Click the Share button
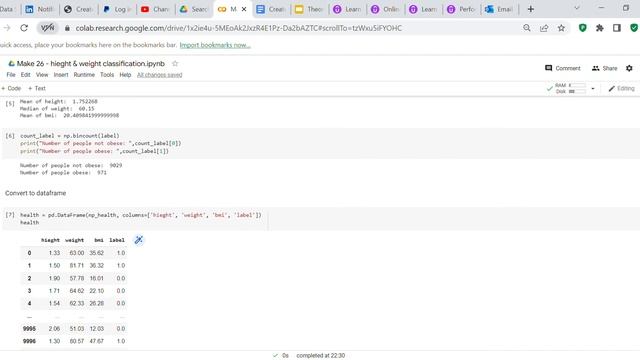Viewport: 640px width, 360px height. point(604,68)
